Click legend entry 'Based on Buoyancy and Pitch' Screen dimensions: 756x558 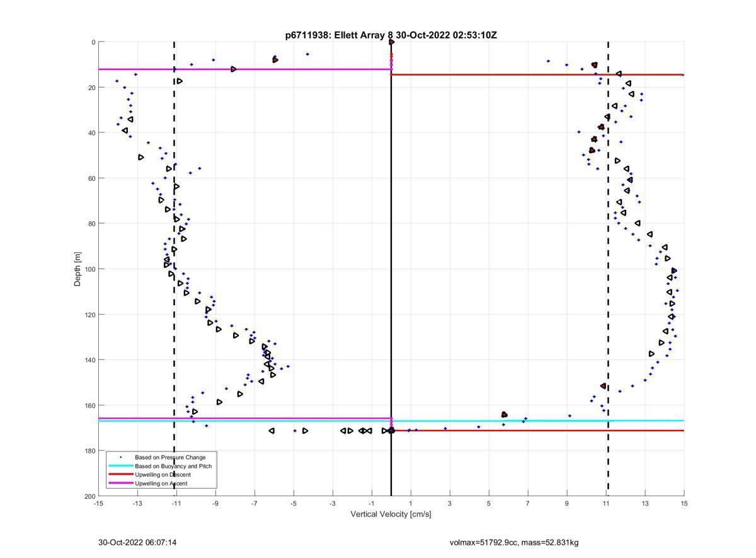coord(173,466)
